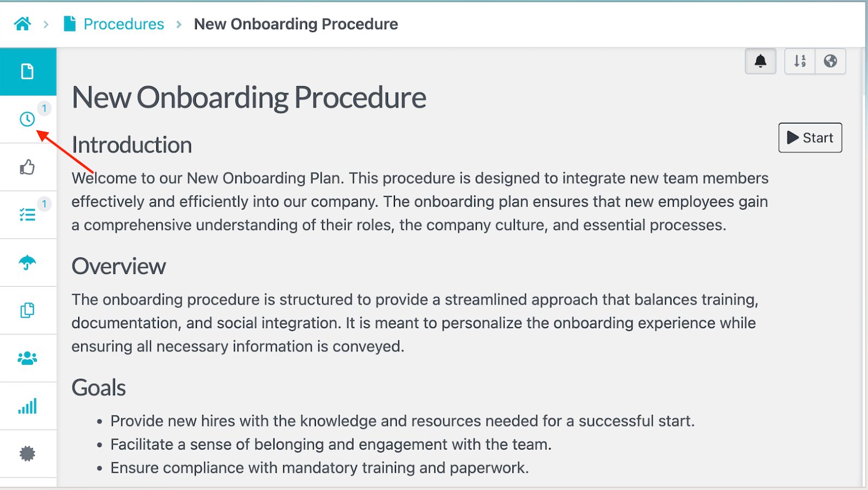Open the Procedures breadcrumb link
This screenshot has width=868, height=490.
[x=123, y=24]
